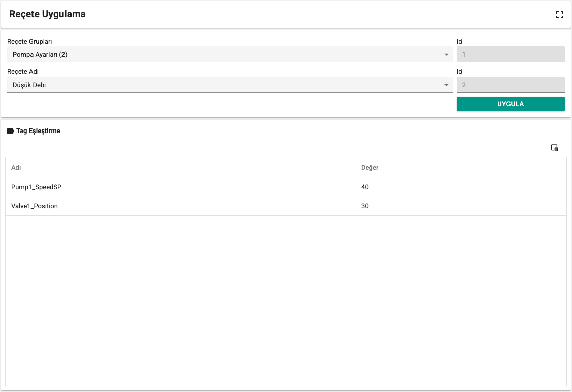Click the UYGULA button
Image resolution: width=572 pixels, height=392 pixels.
click(511, 104)
